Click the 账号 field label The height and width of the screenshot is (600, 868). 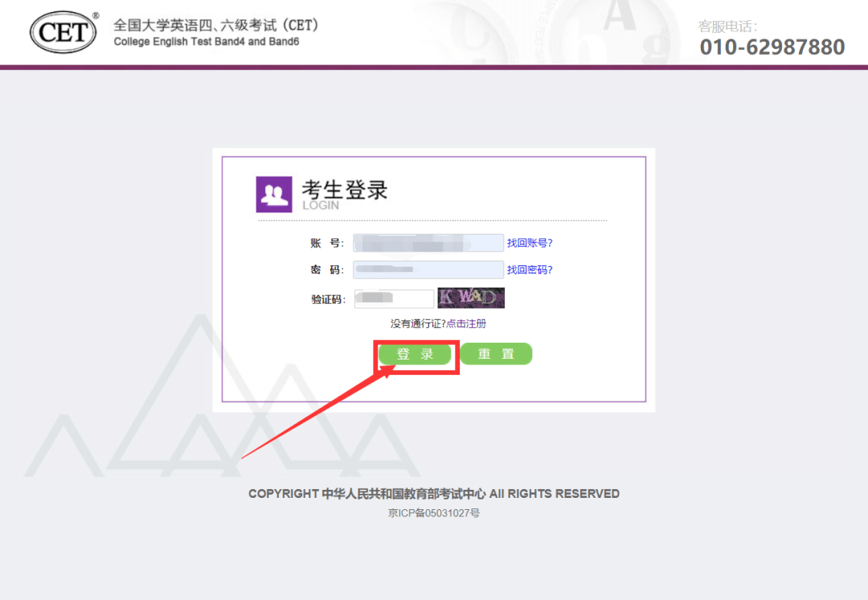(x=326, y=243)
